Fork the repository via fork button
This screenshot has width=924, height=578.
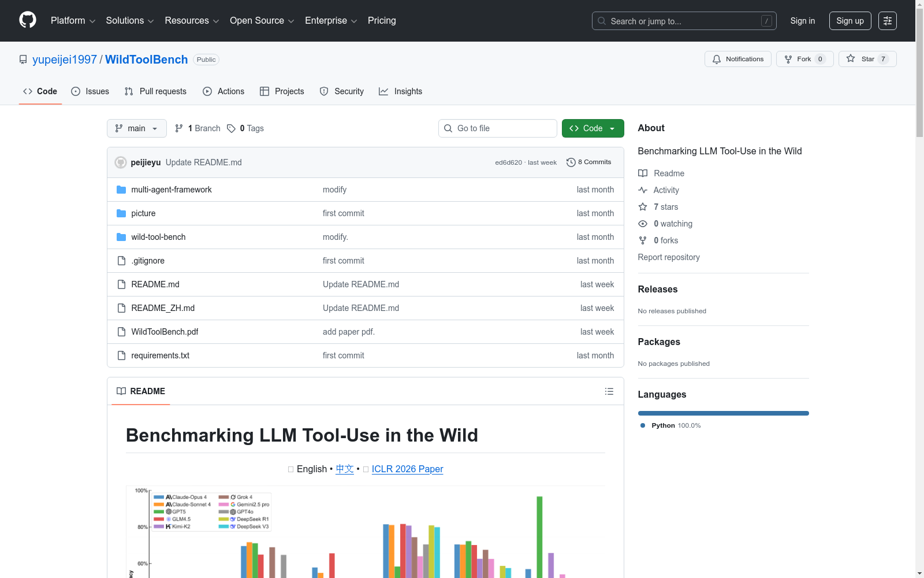(805, 59)
